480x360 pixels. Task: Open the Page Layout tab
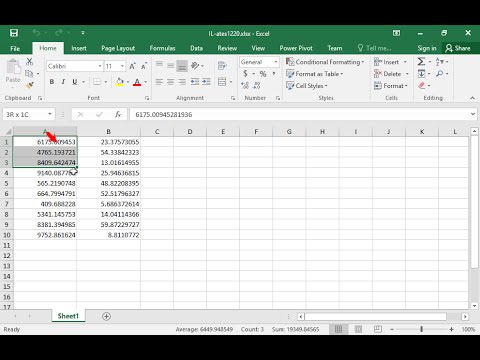coord(118,48)
